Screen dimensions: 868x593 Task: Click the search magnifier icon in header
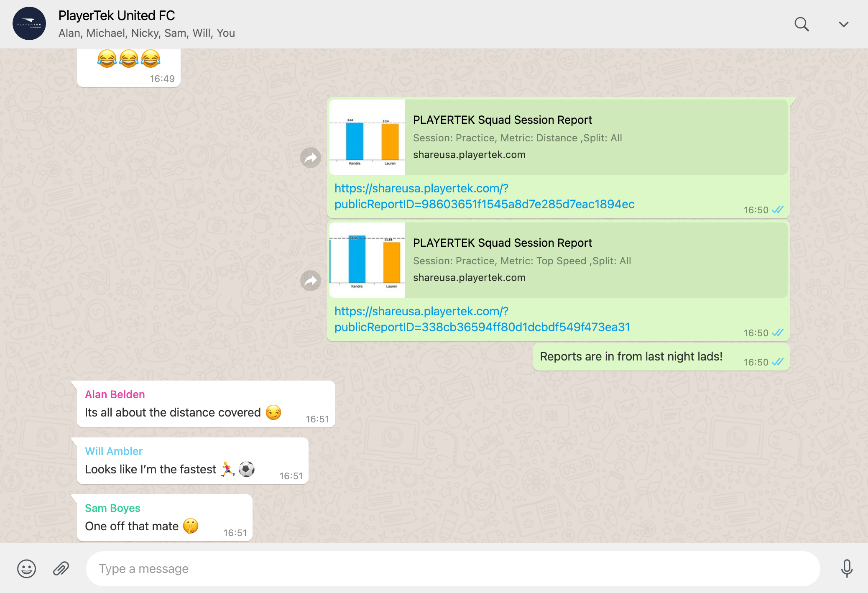pyautogui.click(x=801, y=24)
